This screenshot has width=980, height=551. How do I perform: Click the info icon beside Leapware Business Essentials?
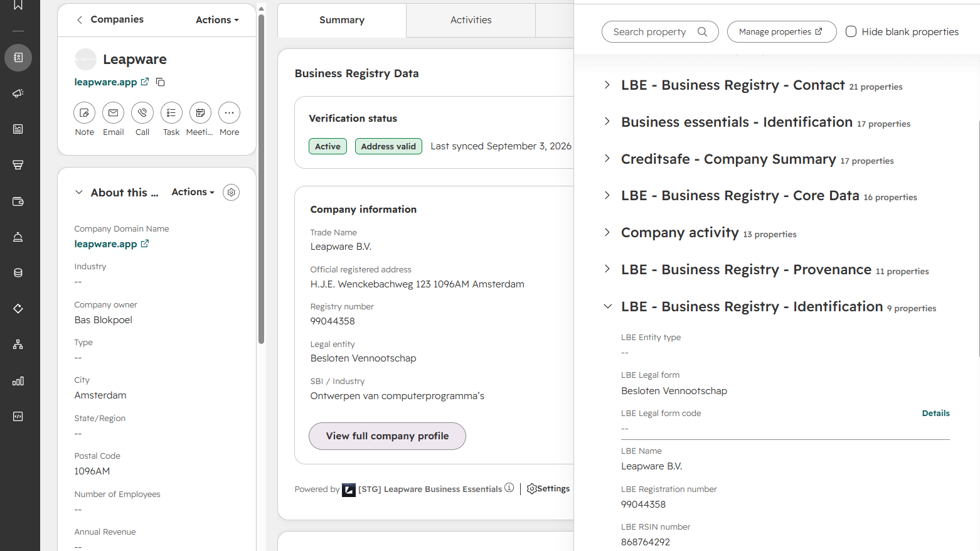tap(509, 488)
